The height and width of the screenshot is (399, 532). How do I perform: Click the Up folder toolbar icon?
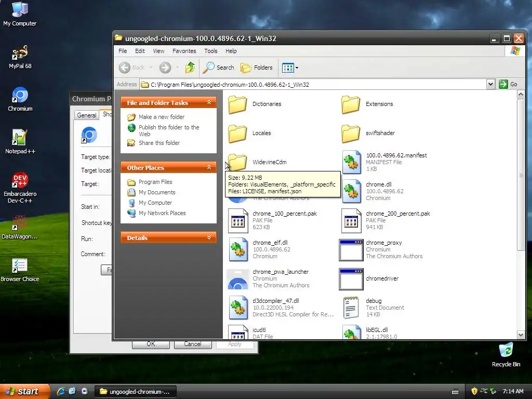[x=190, y=68]
